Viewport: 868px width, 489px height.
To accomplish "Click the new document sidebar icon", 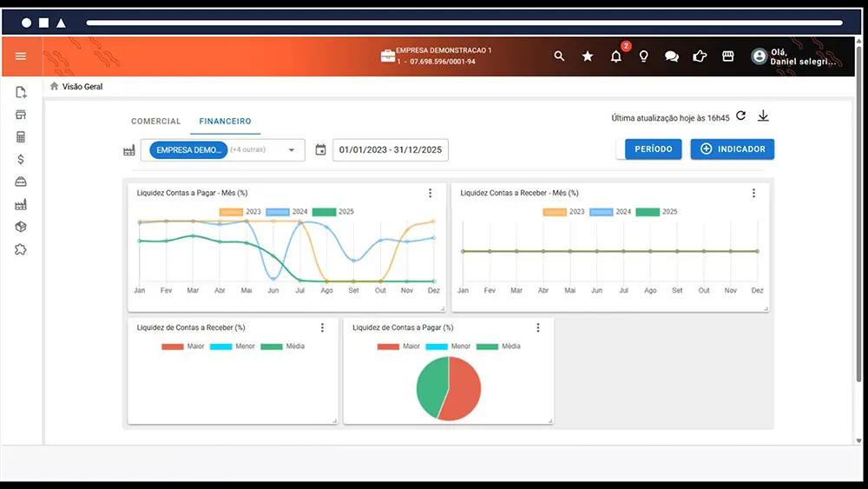I will pos(21,92).
